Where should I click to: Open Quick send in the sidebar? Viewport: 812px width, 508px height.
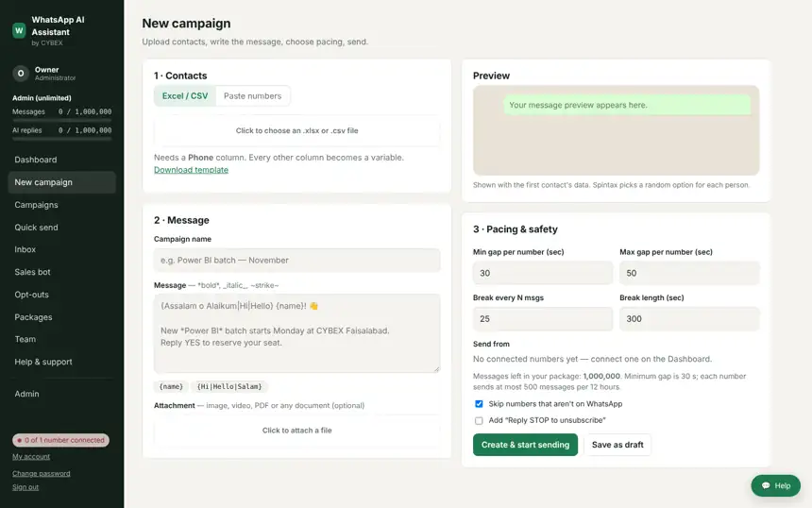pyautogui.click(x=61, y=228)
